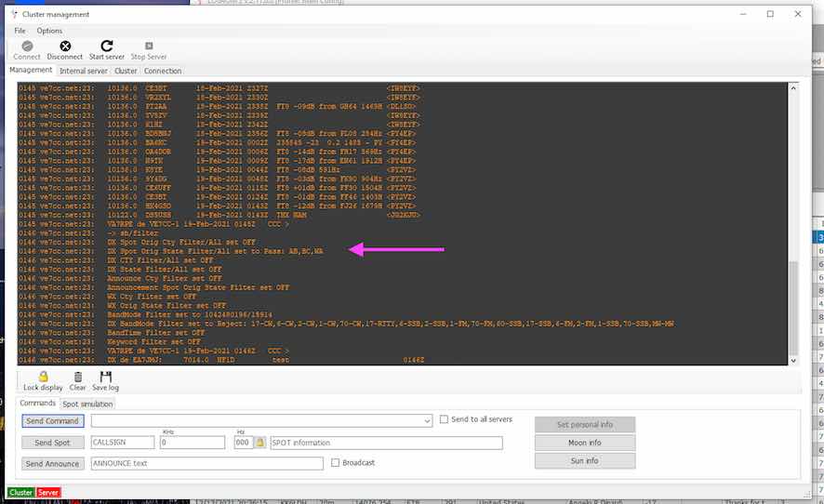Image resolution: width=824 pixels, height=504 pixels.
Task: Click 'DX Spot Orig State Filter/All' log line
Action: point(216,251)
